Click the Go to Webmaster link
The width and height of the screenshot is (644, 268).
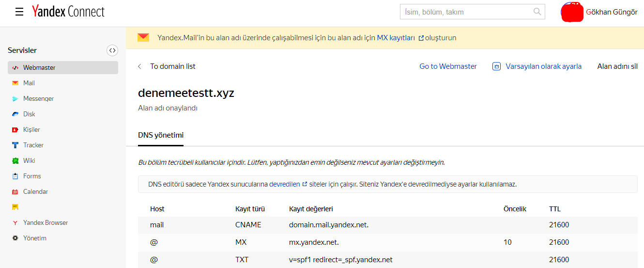448,66
